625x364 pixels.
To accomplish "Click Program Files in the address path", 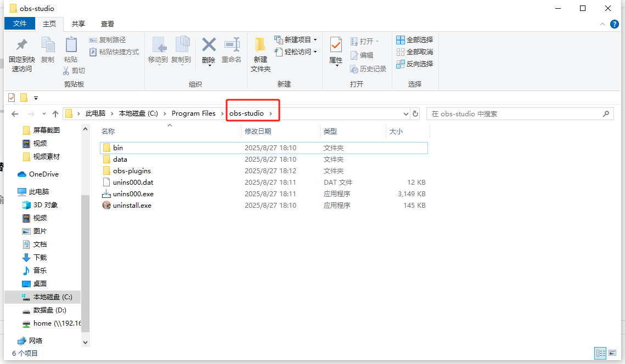I will click(193, 113).
